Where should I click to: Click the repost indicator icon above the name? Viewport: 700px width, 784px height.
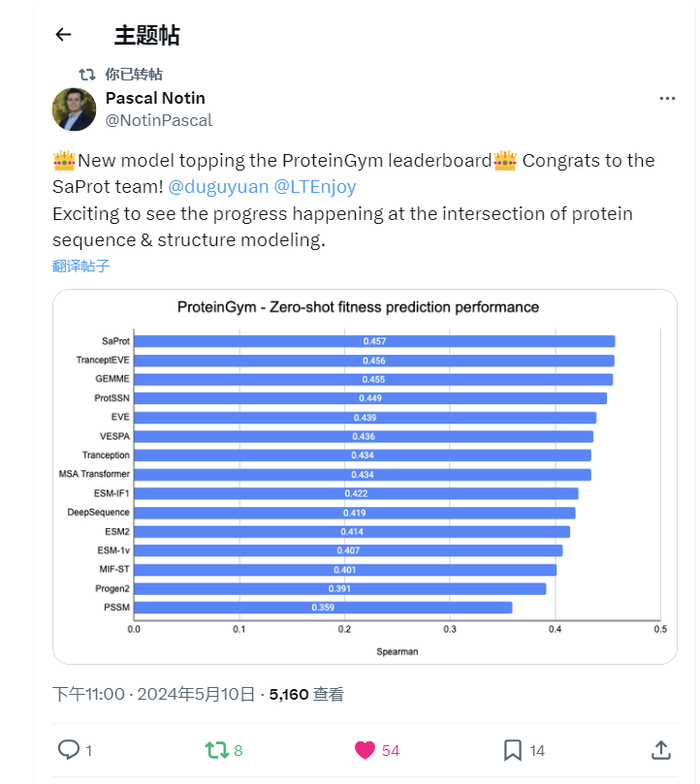(86, 75)
